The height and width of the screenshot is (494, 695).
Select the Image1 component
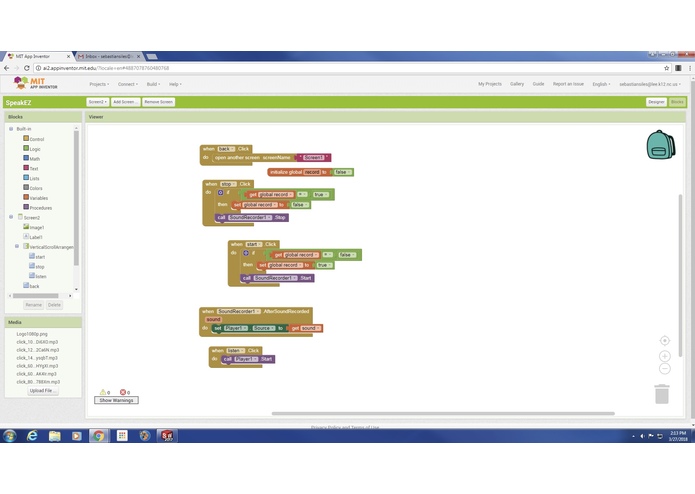[34, 227]
